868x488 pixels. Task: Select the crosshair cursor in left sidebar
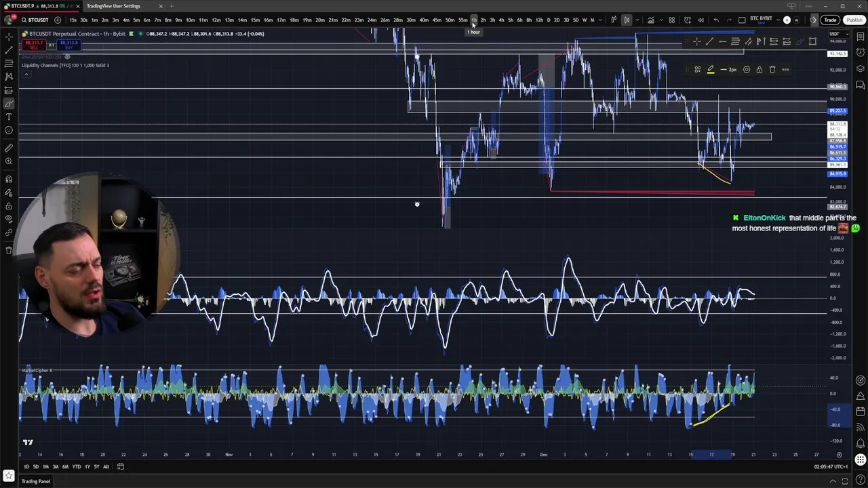point(9,37)
